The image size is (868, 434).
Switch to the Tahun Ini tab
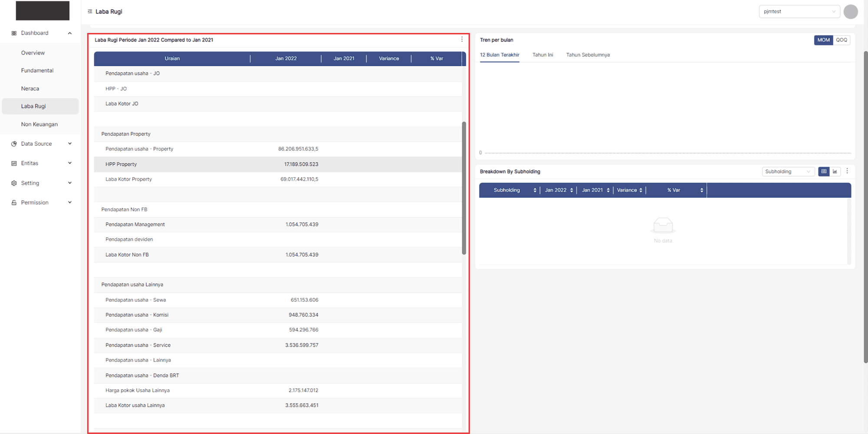[x=542, y=55]
